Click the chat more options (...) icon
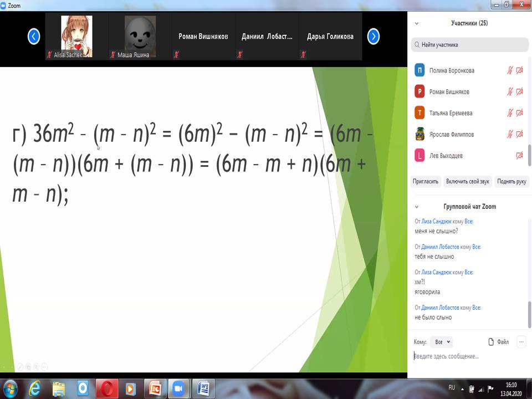 pyautogui.click(x=521, y=342)
